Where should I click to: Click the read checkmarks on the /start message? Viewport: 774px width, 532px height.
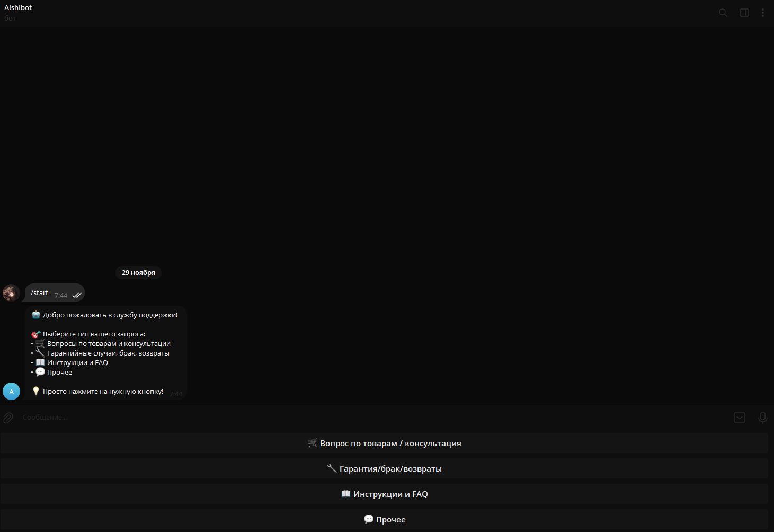click(77, 296)
